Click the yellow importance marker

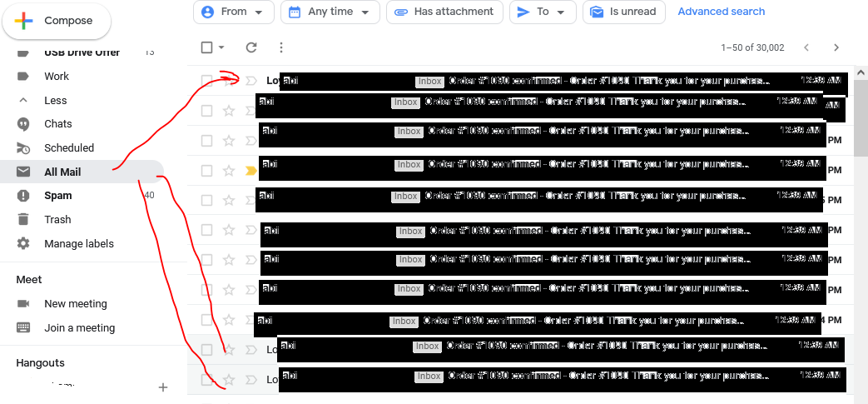pyautogui.click(x=251, y=172)
